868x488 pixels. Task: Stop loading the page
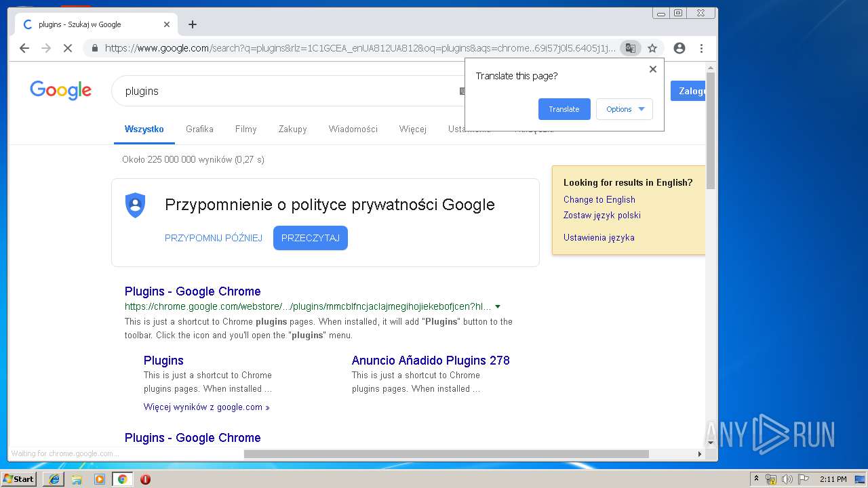[67, 48]
